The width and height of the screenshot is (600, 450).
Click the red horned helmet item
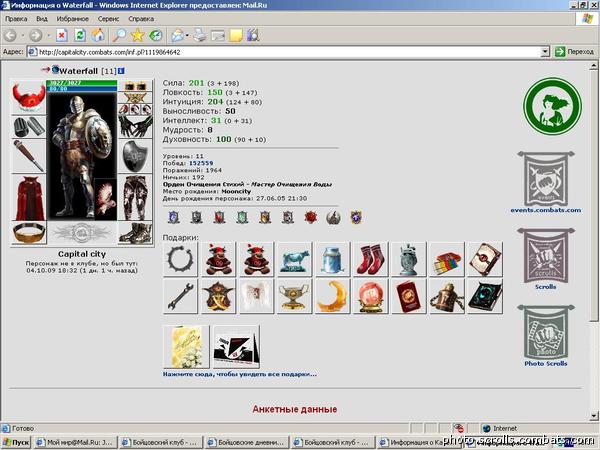(28, 96)
